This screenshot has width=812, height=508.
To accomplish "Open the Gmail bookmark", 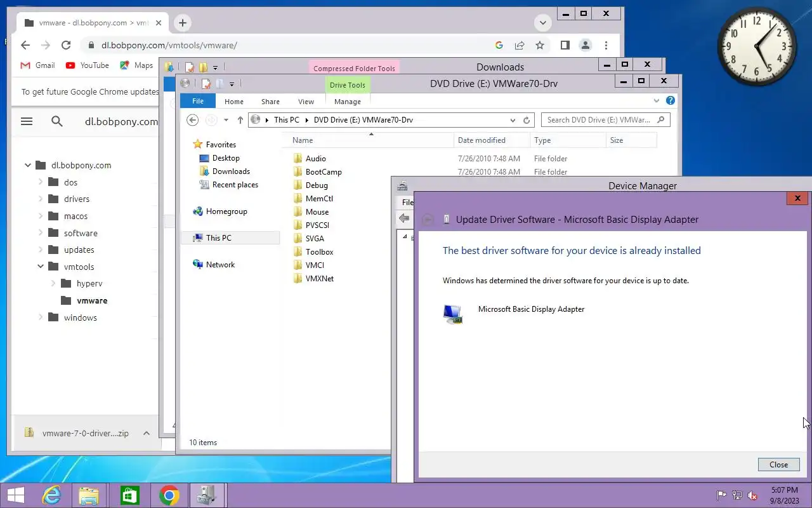I will tap(37, 65).
